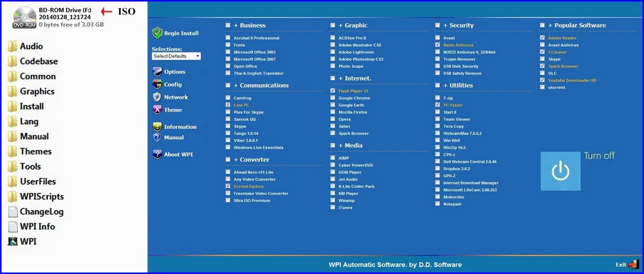Open the Select Defaults dropdown
The height and width of the screenshot is (274, 644).
[176, 56]
